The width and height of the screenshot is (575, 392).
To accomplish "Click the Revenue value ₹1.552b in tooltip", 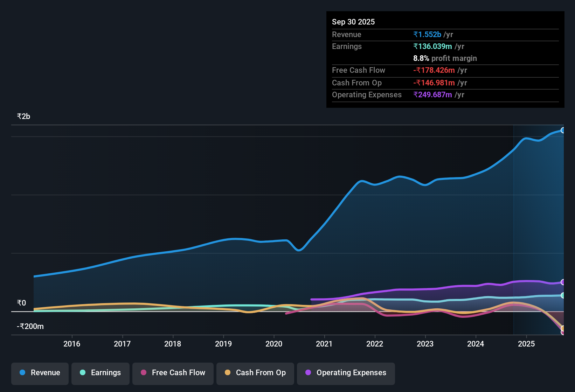I will click(427, 34).
